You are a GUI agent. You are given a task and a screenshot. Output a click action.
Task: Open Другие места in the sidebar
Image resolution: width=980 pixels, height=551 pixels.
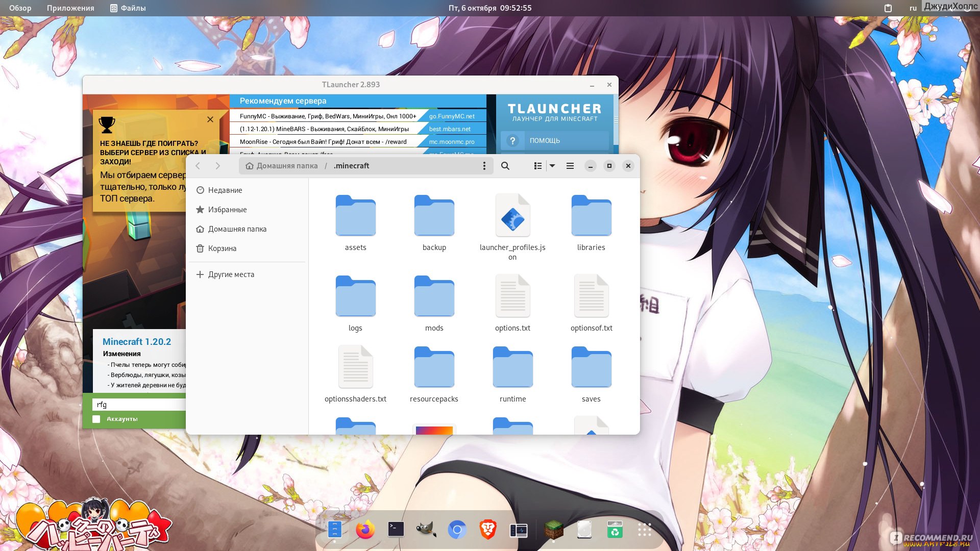[247, 274]
